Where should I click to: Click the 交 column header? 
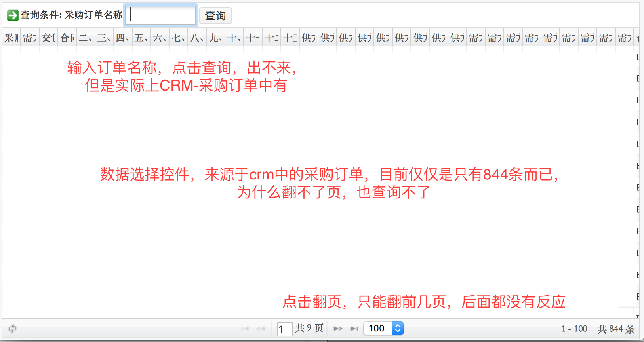48,38
